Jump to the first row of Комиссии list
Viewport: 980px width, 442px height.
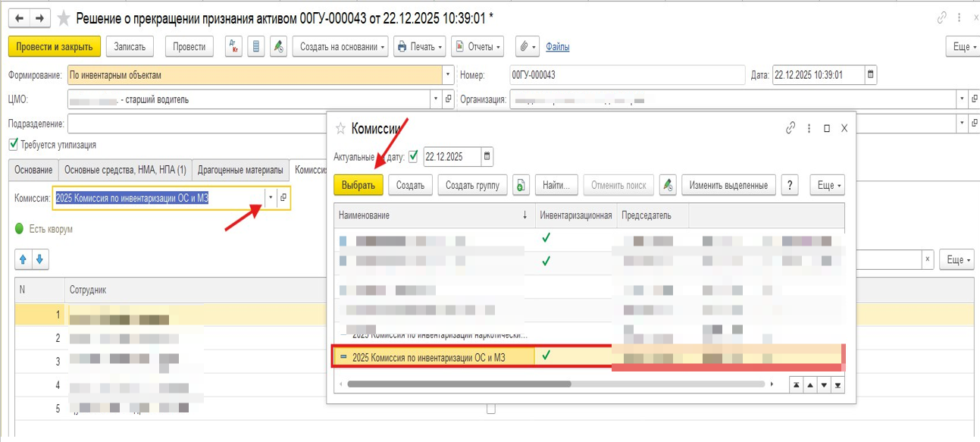[797, 385]
